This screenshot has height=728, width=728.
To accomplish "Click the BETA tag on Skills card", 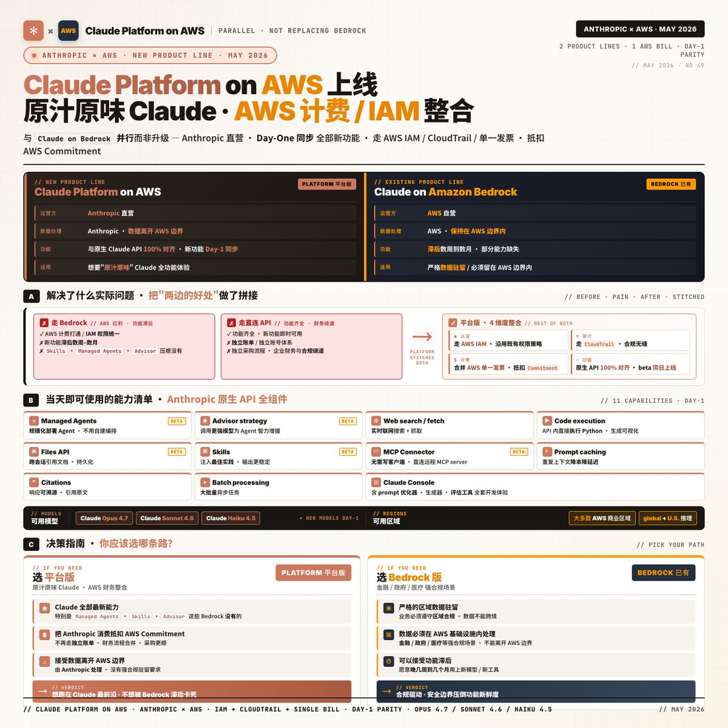I will [348, 452].
